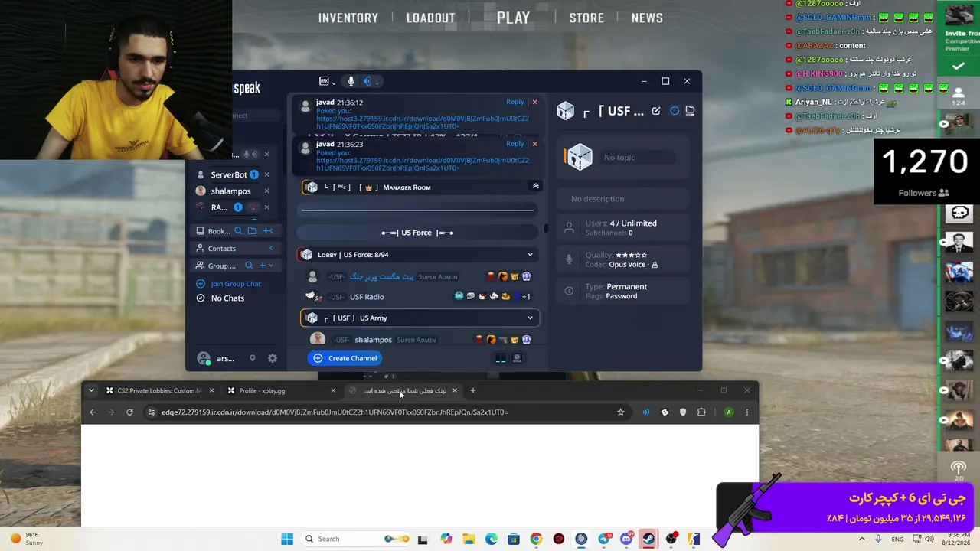Open the speaker output dropdown arrow in TeamSpeak
The width and height of the screenshot is (980, 551).
(377, 82)
